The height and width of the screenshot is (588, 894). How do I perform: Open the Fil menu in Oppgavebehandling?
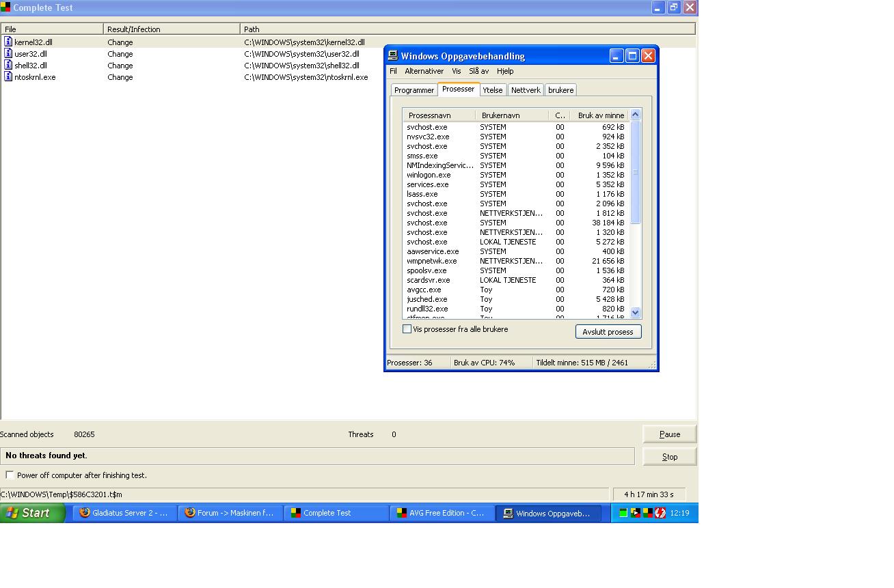(x=393, y=71)
